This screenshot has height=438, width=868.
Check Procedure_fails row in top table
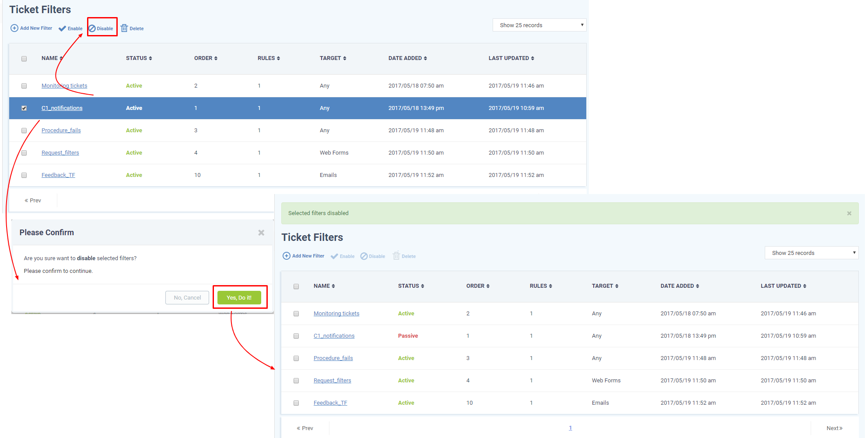point(24,131)
